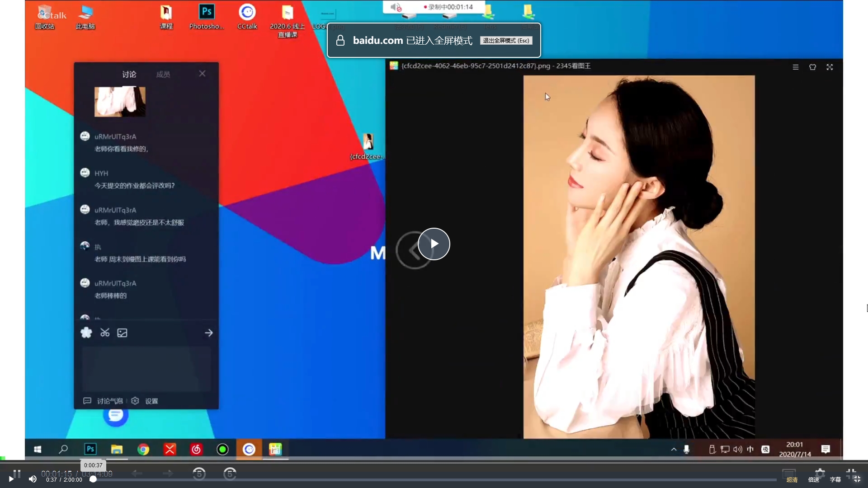
Task: Select the Photoshop desktop shortcut
Action: click(x=207, y=17)
